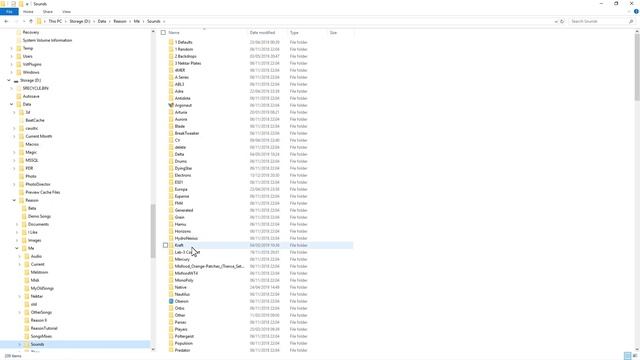Collapse the Data folder node
This screenshot has width=640, height=360.
[11, 104]
